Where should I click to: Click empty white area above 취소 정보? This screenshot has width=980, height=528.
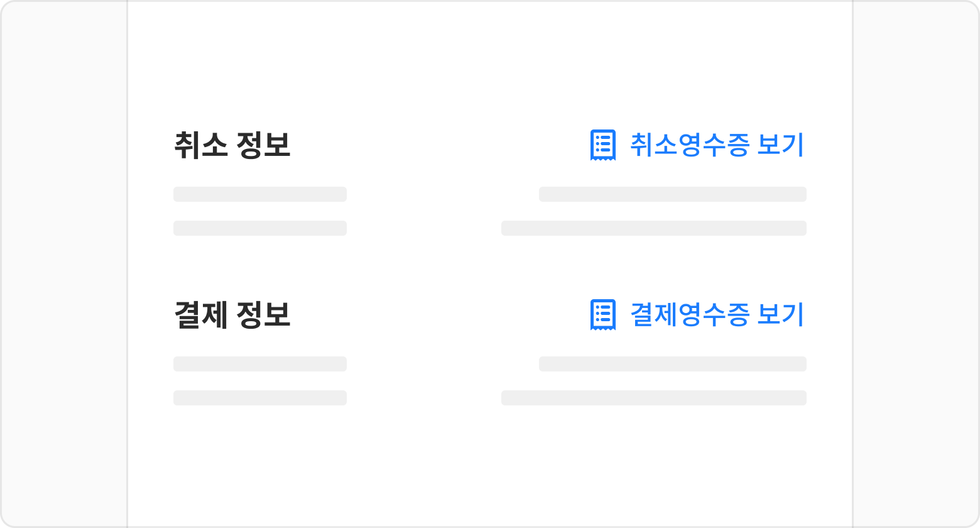tap(490, 63)
